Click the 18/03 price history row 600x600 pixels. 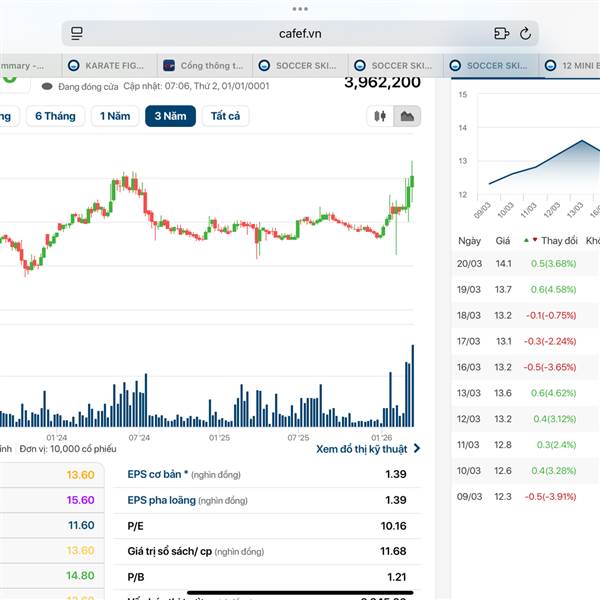(526, 315)
